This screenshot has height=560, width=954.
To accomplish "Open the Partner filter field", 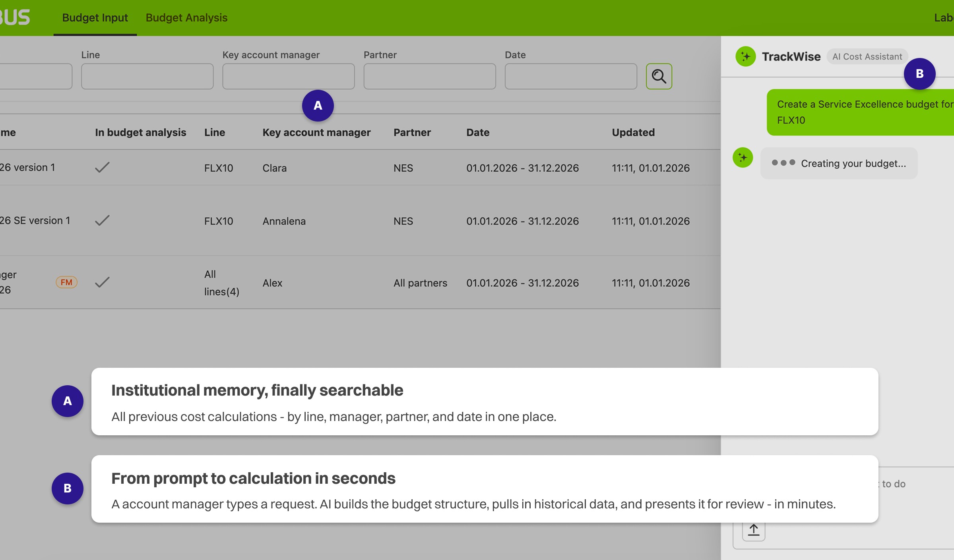I will [x=429, y=76].
